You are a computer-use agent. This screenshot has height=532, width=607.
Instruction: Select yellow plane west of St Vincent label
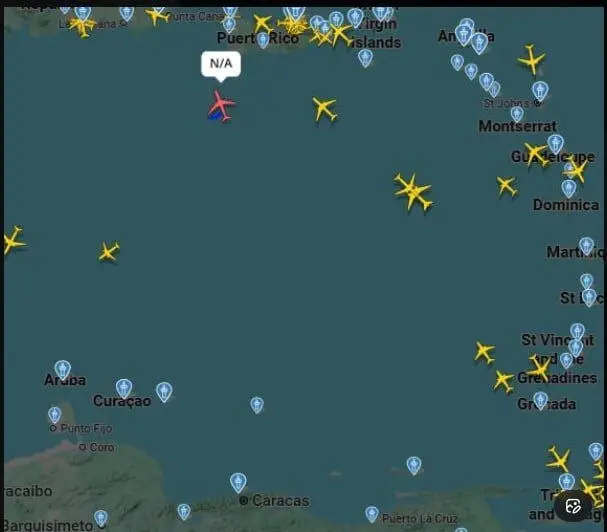pyautogui.click(x=484, y=352)
